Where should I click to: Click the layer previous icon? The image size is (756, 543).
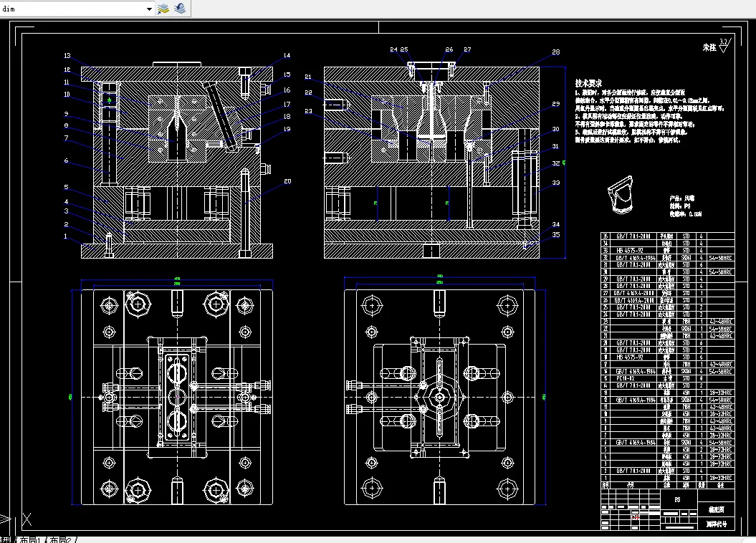181,9
